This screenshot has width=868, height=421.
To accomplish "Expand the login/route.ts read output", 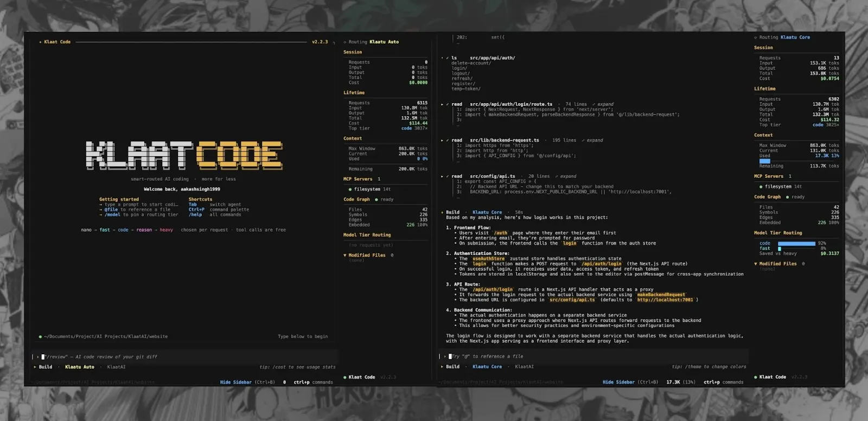I will pos(603,104).
